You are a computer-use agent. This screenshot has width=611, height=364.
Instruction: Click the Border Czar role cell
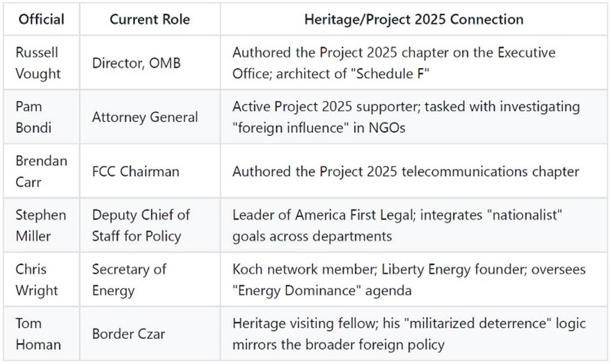click(127, 335)
